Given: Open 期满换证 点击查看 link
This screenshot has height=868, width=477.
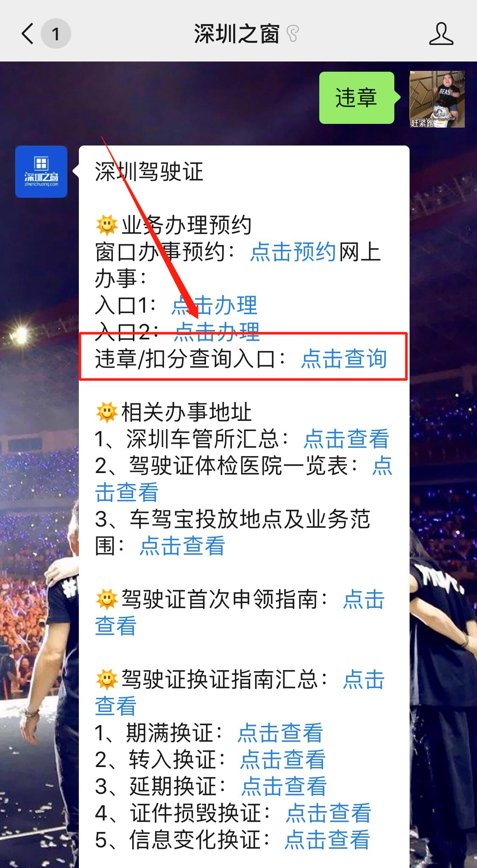Looking at the screenshot, I should 280,733.
